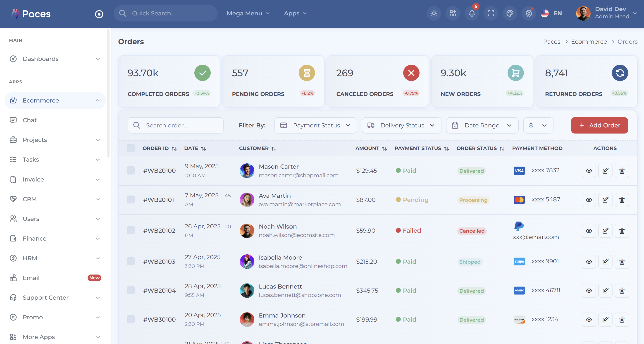View order #WB20102 eye icon
Viewport: 644px width, 344px height.
(589, 231)
